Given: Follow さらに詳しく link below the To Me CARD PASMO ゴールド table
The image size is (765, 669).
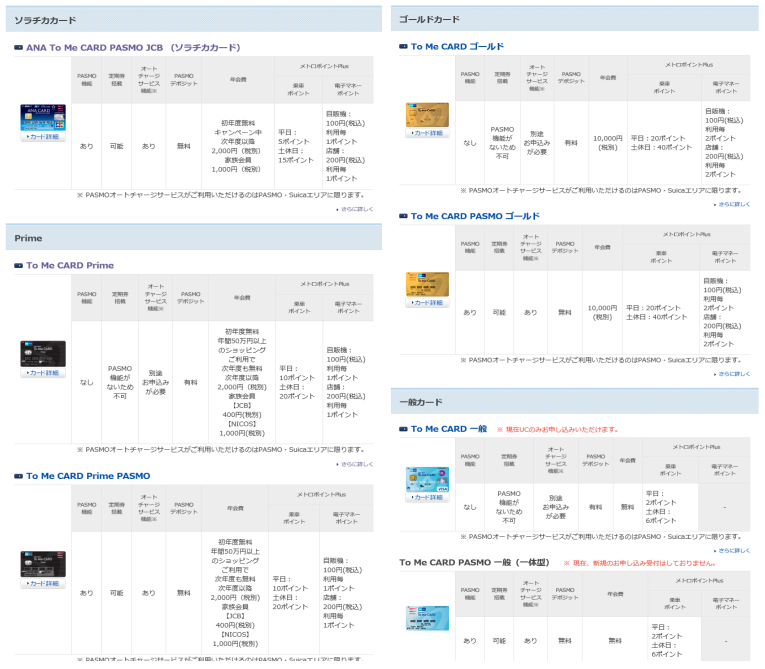Looking at the screenshot, I should (732, 374).
